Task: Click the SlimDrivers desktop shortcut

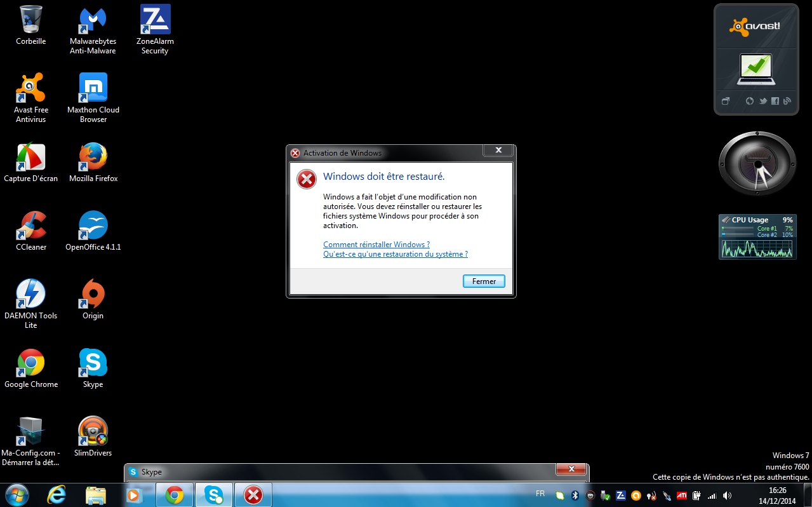Action: tap(93, 436)
